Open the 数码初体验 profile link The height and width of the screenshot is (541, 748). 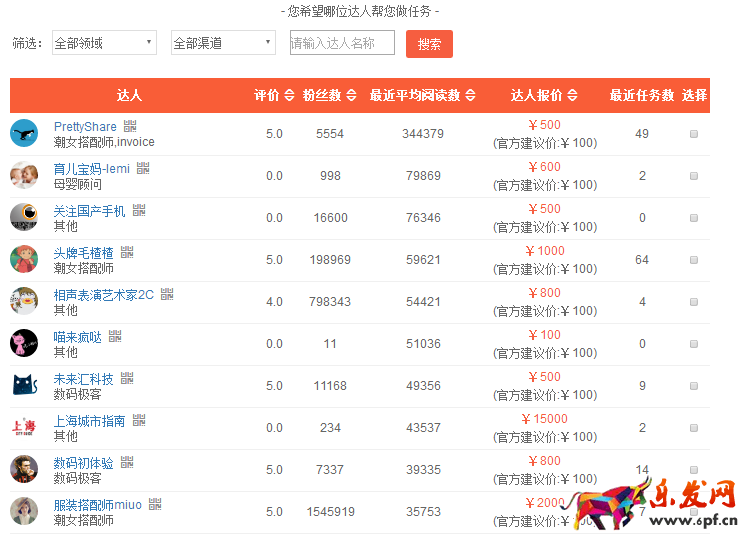pyautogui.click(x=83, y=463)
